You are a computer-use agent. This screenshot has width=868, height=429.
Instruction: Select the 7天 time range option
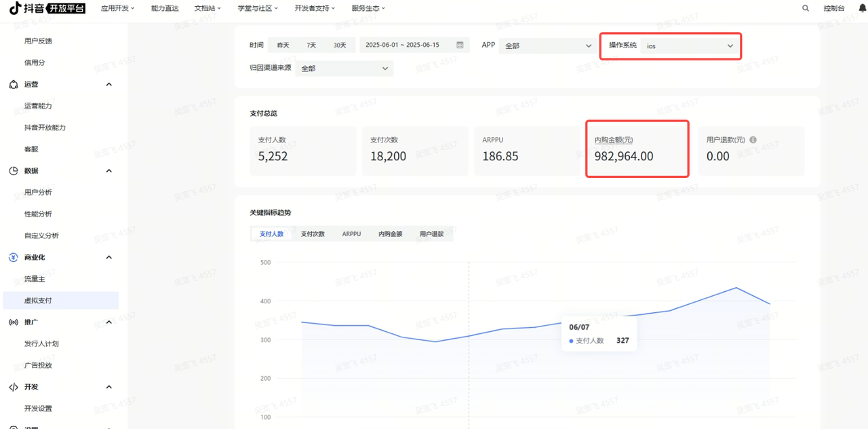pyautogui.click(x=311, y=45)
